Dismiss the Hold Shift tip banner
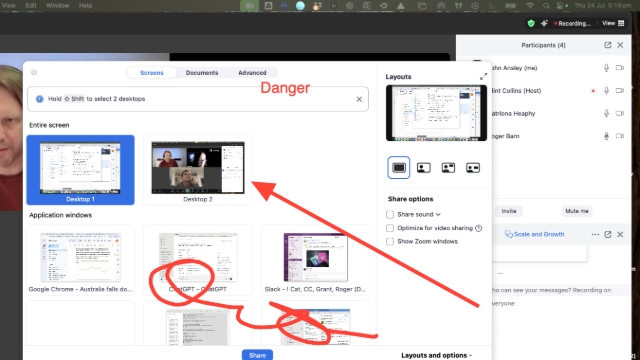The width and height of the screenshot is (640, 360). pyautogui.click(x=359, y=99)
